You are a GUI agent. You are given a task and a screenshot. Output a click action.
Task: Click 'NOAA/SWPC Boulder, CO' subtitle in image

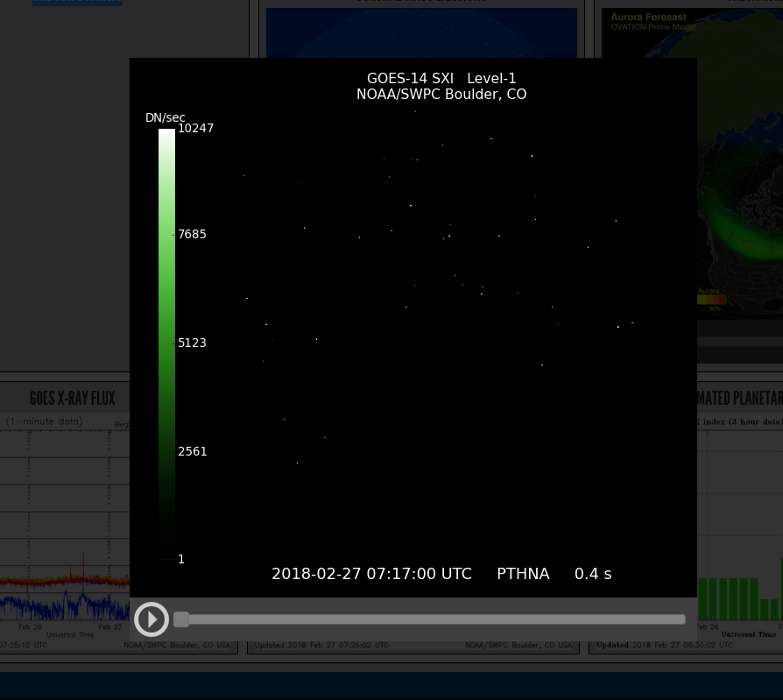coord(441,95)
